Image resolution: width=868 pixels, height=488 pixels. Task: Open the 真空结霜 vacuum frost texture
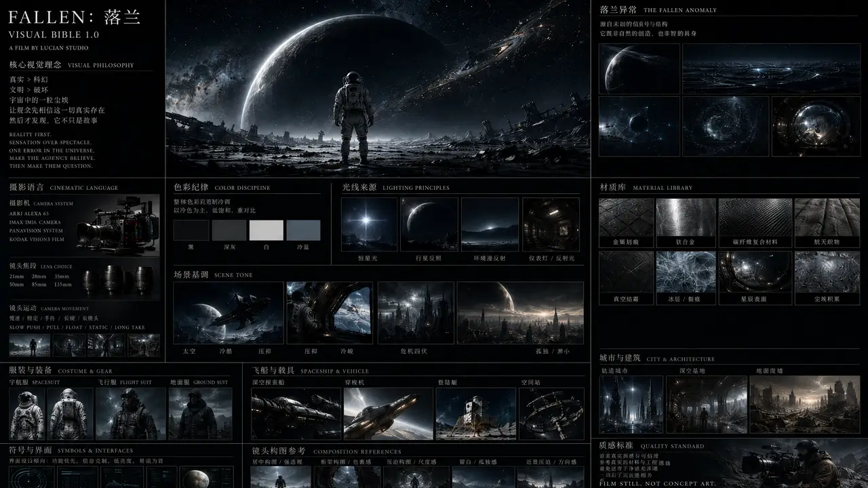click(627, 272)
